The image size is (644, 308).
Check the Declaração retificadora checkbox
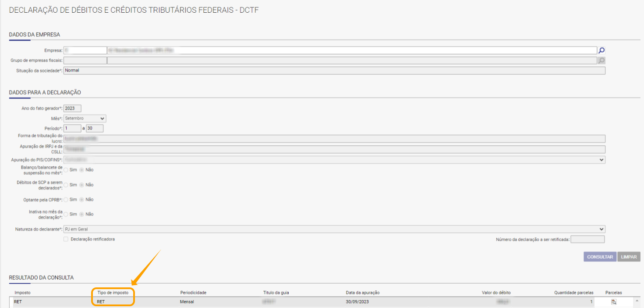click(66, 239)
